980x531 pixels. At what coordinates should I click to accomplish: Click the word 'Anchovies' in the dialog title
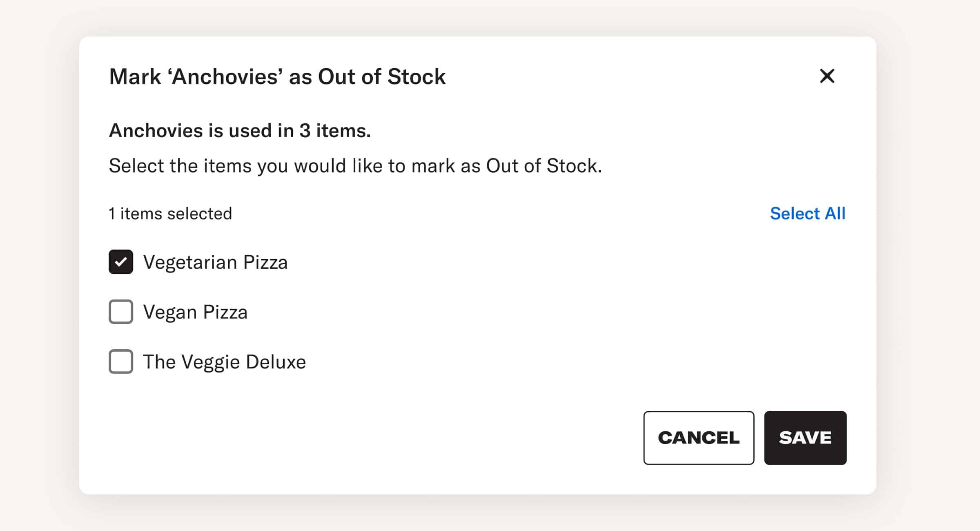pos(227,77)
